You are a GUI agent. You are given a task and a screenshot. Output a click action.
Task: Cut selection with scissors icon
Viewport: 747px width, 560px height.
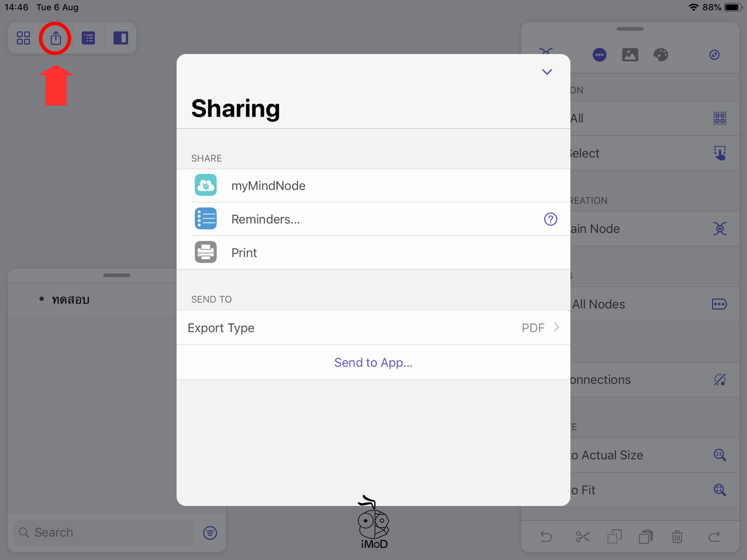pos(582,536)
